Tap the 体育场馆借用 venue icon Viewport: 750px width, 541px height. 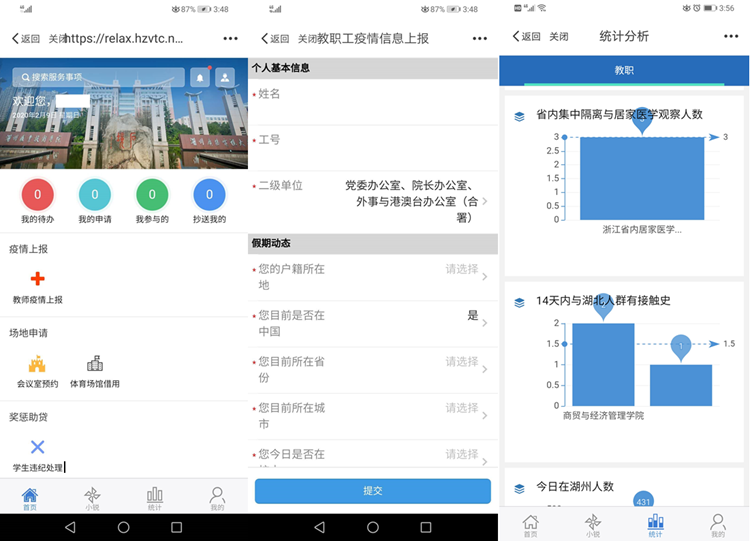point(95,364)
